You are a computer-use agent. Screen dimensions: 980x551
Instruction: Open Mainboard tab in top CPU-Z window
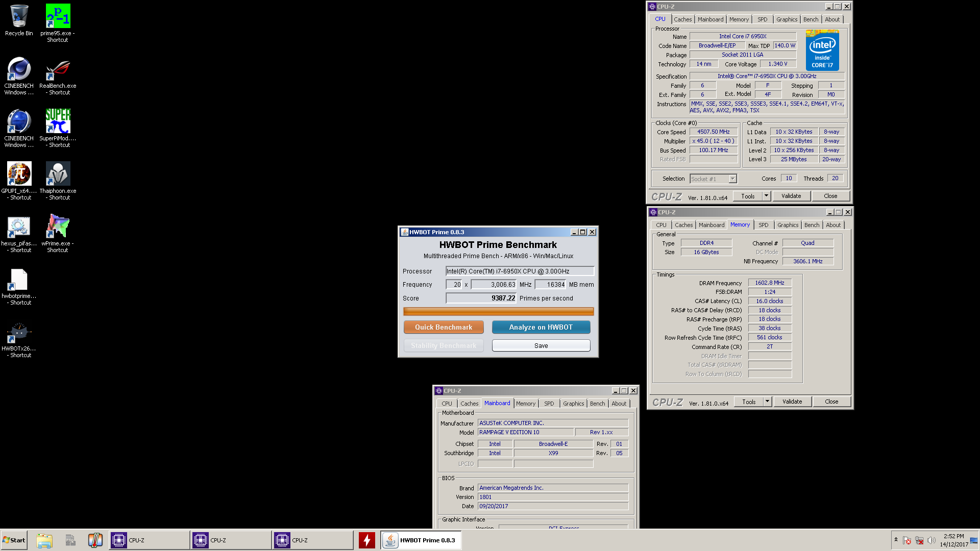click(x=710, y=19)
